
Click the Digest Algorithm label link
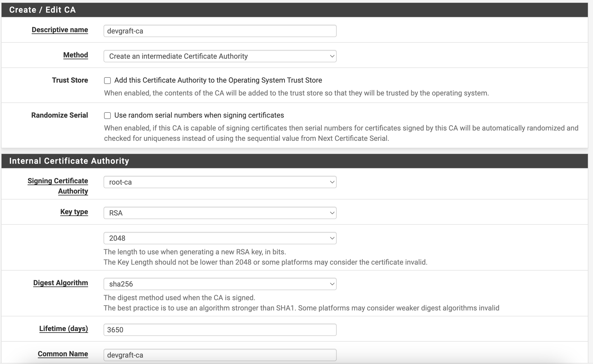click(61, 283)
